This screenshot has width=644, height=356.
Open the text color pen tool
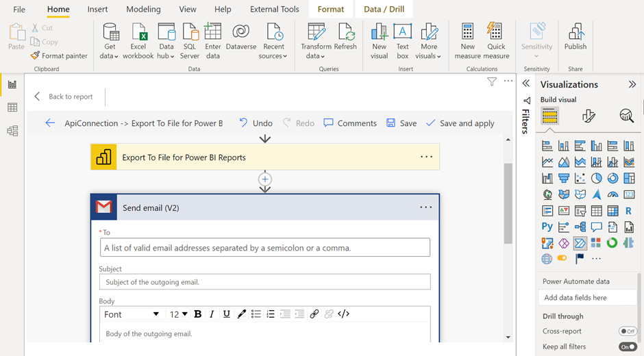(241, 314)
